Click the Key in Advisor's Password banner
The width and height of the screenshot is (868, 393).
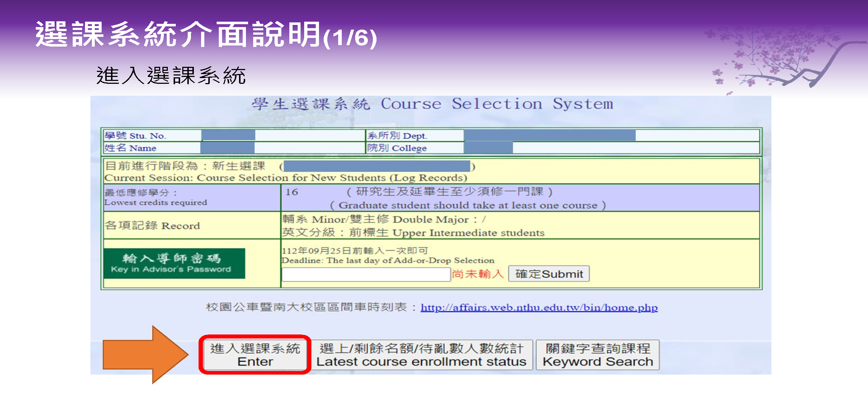point(174,263)
